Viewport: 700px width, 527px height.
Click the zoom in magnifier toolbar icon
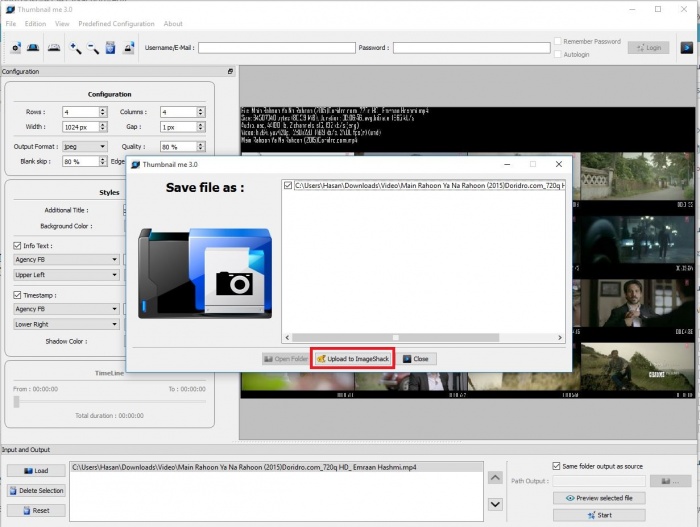pyautogui.click(x=75, y=47)
